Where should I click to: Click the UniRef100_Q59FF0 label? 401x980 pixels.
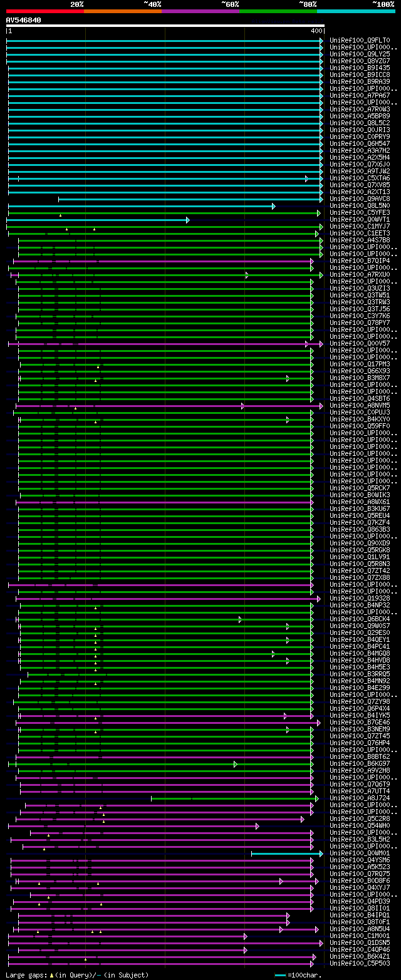pos(360,426)
